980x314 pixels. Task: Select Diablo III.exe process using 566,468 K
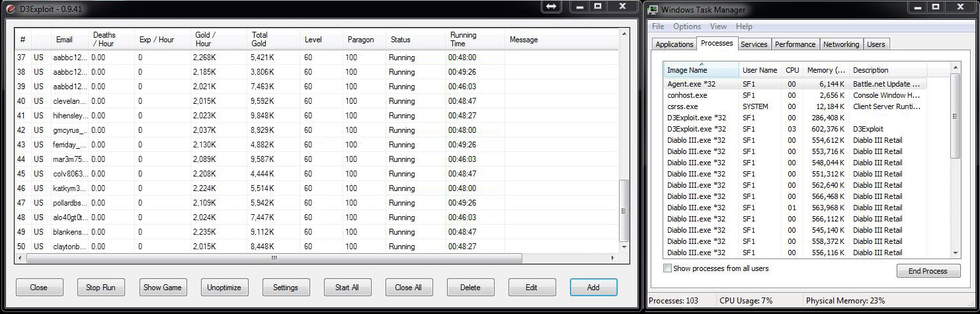coord(796,196)
